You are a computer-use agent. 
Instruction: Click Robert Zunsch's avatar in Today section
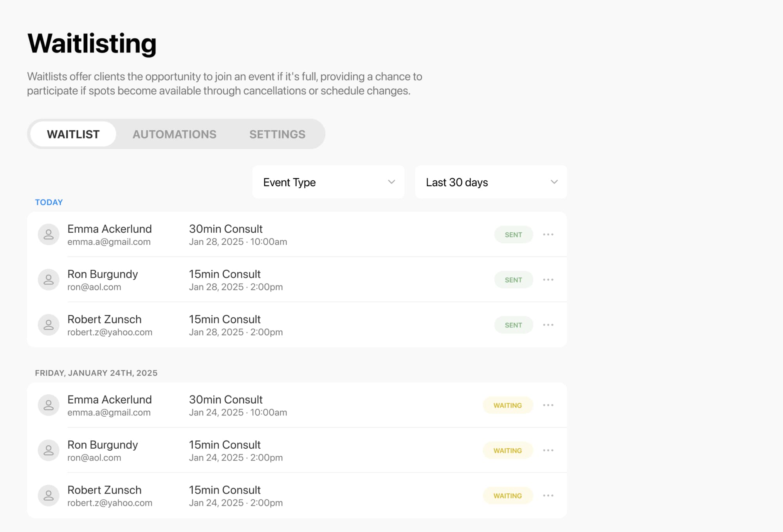[49, 325]
